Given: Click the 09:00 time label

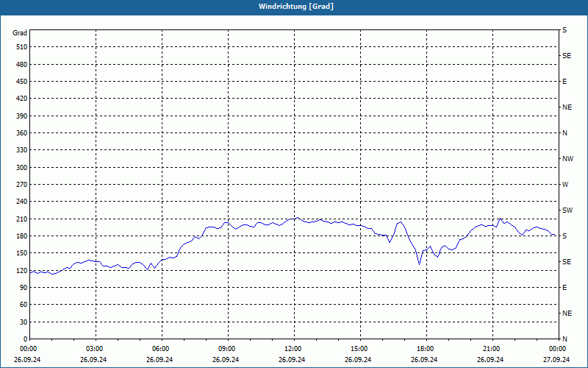Looking at the screenshot, I should [x=227, y=349].
